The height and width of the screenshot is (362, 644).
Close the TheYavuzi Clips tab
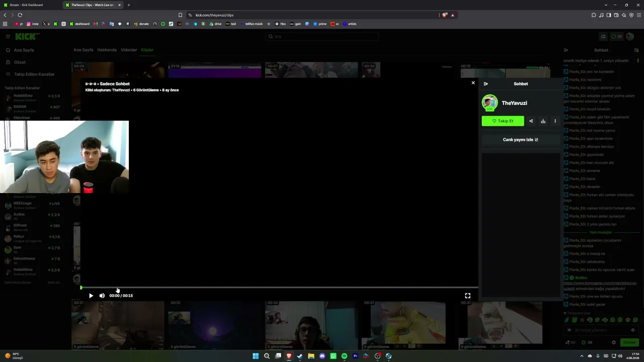(x=119, y=5)
